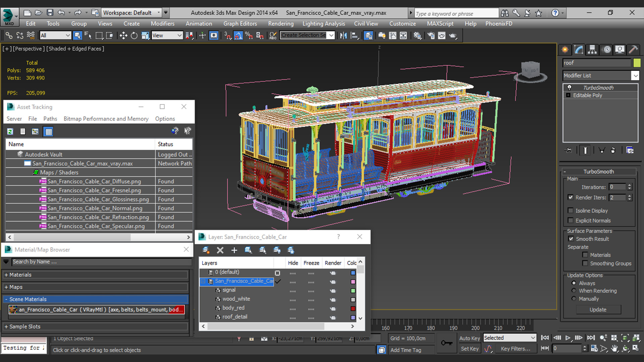Open the PhoenixFD menu
Viewport: 644px width, 362px height.
click(x=499, y=23)
